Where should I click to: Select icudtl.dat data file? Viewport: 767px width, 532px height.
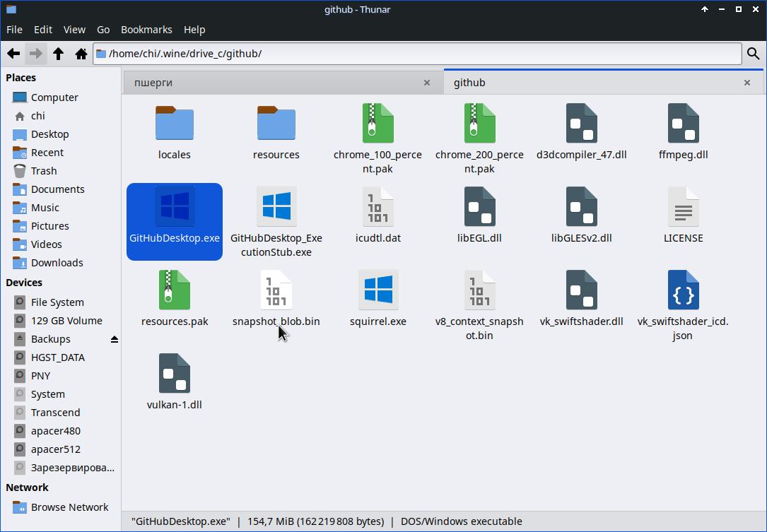pos(377,215)
